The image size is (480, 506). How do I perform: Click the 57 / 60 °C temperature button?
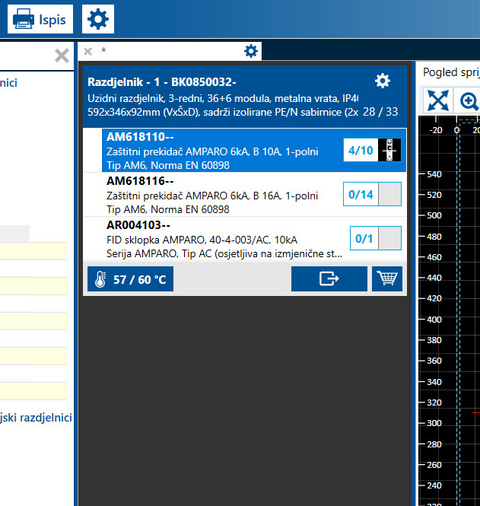coord(130,279)
